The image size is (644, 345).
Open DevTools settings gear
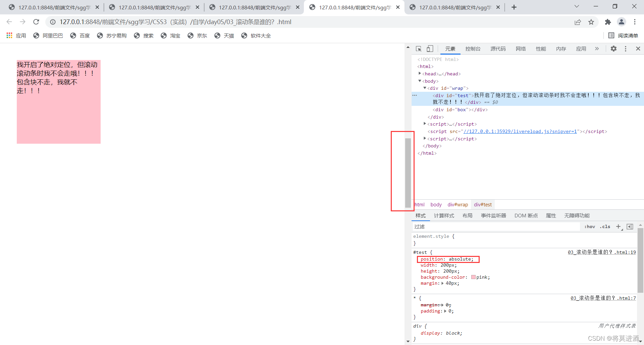[x=613, y=49]
